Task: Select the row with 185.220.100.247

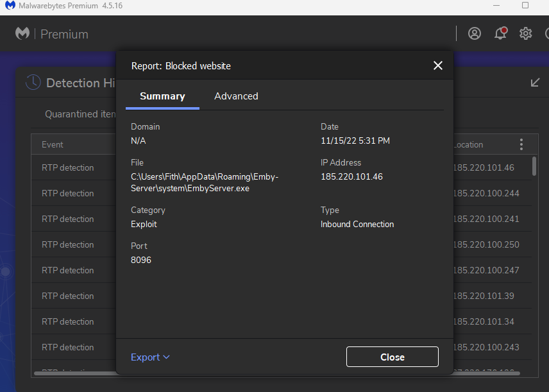Action: pos(282,270)
